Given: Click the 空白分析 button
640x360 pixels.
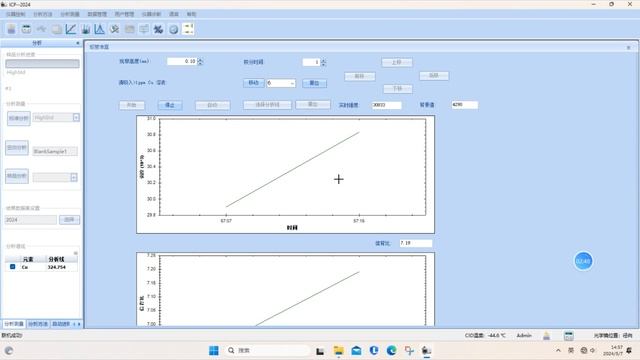Looking at the screenshot, I should [x=17, y=148].
